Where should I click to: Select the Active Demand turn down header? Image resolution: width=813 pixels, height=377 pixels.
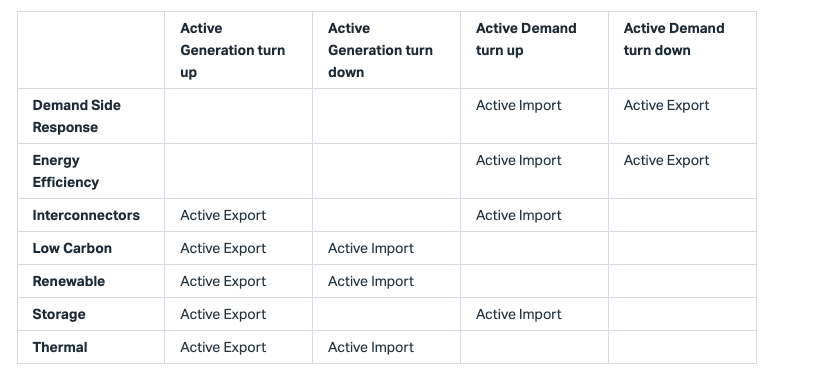674,39
